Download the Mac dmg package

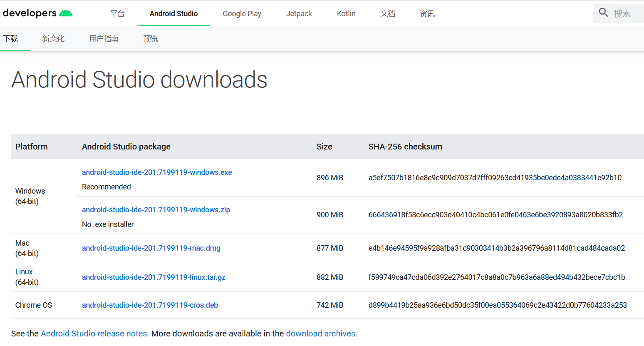click(151, 248)
